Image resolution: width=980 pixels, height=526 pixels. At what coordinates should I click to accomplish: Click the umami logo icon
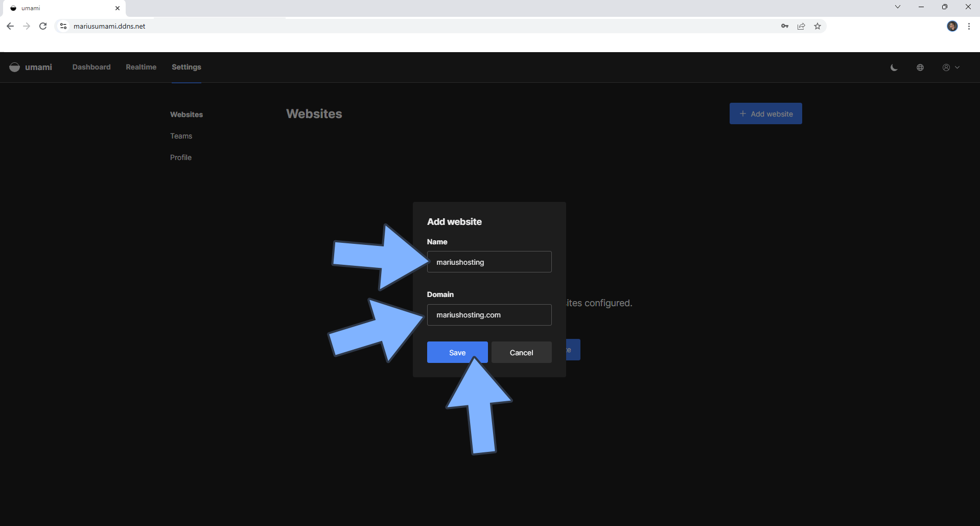point(14,67)
